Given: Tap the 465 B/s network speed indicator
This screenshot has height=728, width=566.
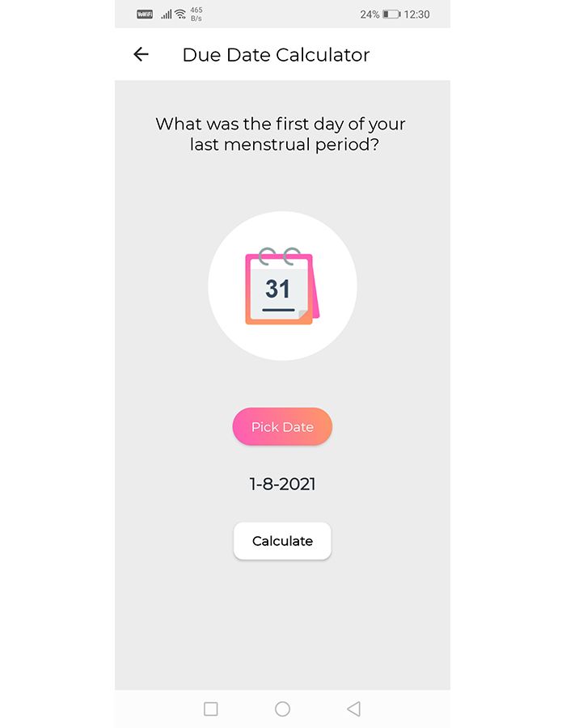Looking at the screenshot, I should tap(196, 15).
